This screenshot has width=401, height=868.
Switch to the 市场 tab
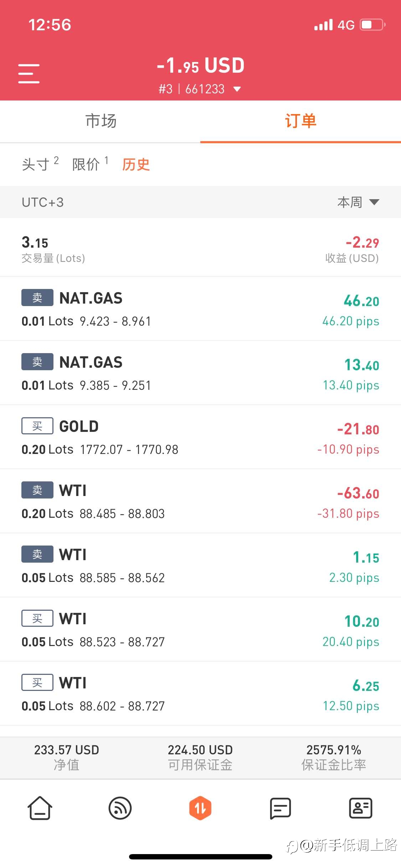point(101,121)
